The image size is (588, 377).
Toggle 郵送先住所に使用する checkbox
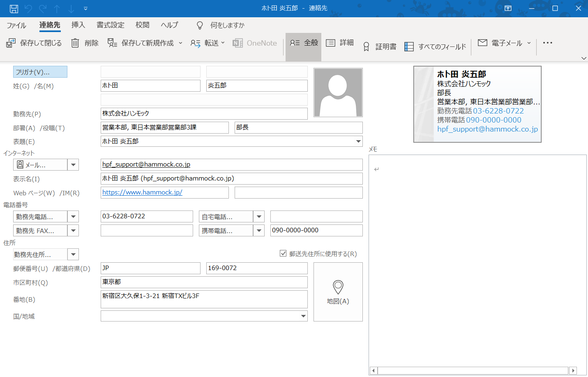(283, 254)
